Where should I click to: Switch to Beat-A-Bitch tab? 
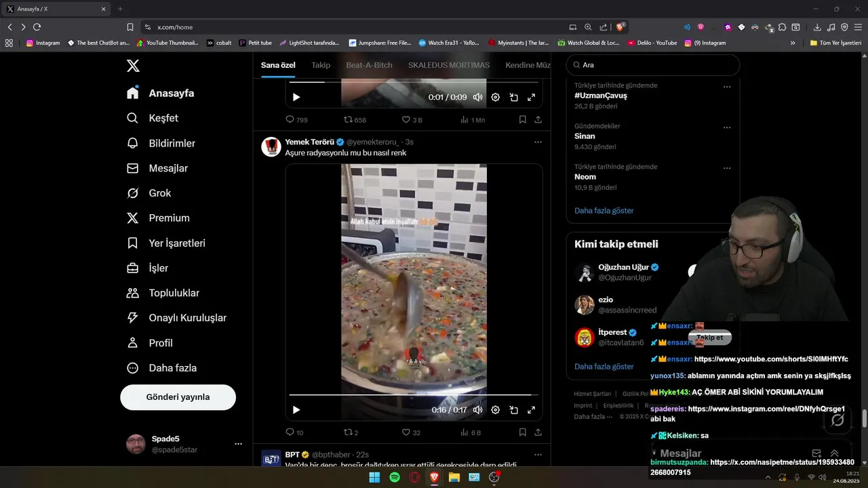coord(369,65)
